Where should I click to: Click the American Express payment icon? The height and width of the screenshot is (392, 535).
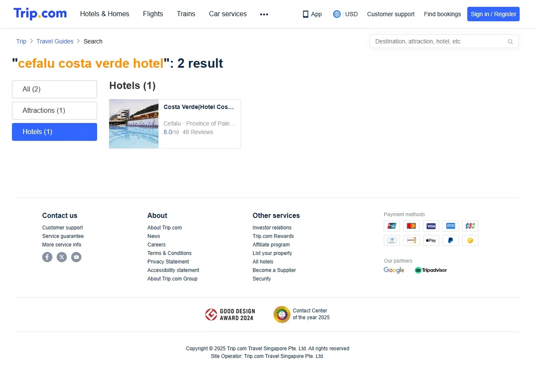pyautogui.click(x=451, y=226)
